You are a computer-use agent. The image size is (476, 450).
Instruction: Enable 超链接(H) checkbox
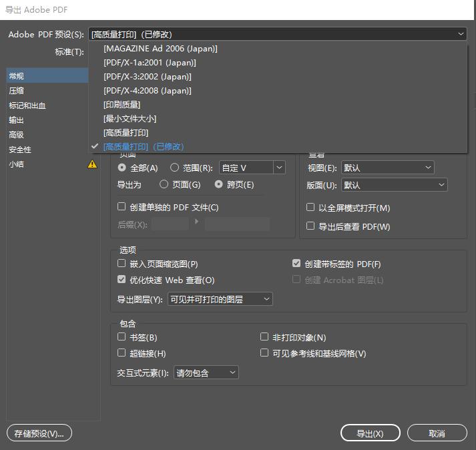(122, 353)
